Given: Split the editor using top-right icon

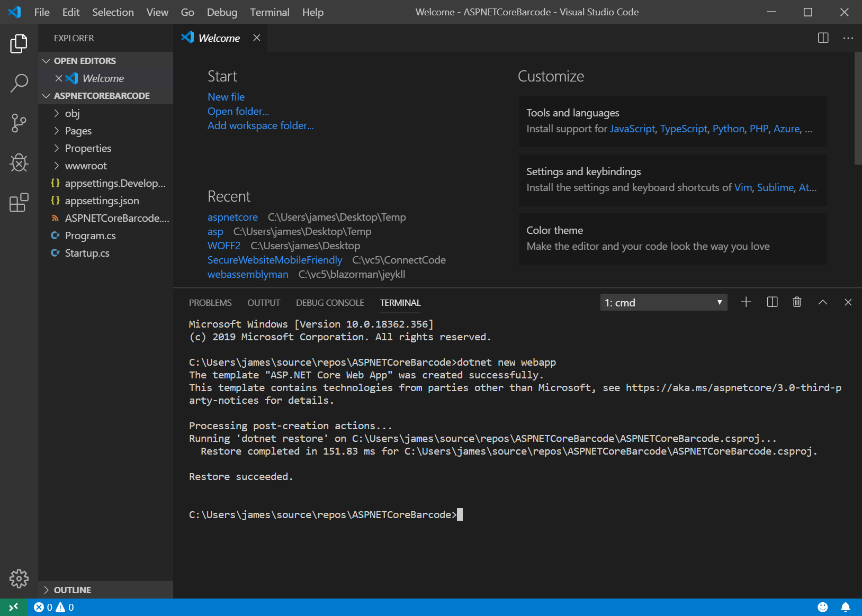Looking at the screenshot, I should click(823, 38).
